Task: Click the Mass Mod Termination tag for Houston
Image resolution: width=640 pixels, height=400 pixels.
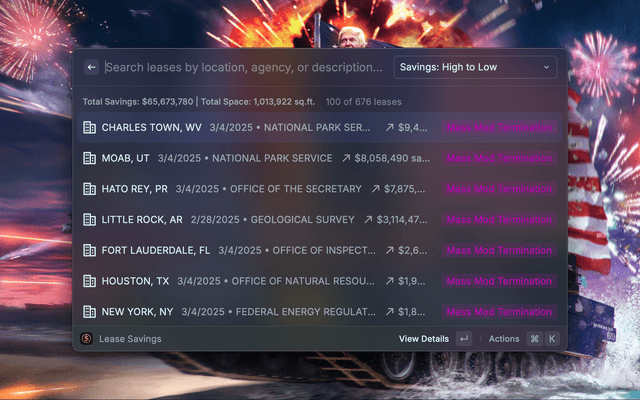Action: [x=499, y=281]
